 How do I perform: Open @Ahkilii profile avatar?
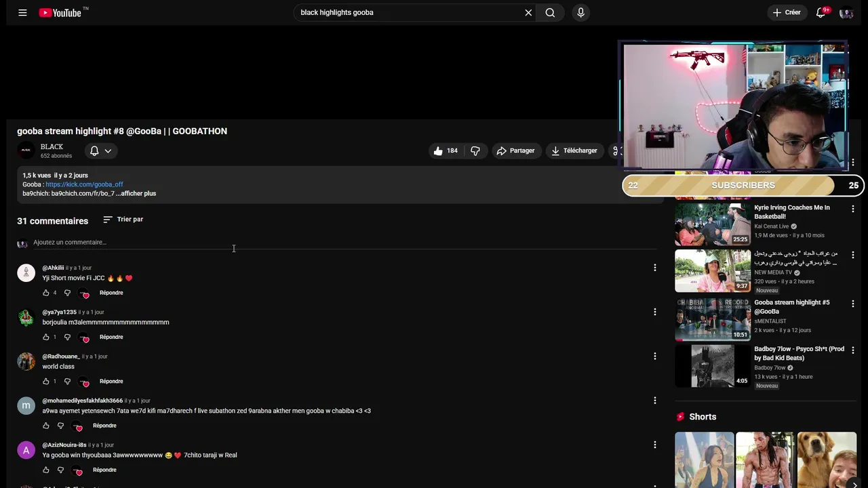26,272
